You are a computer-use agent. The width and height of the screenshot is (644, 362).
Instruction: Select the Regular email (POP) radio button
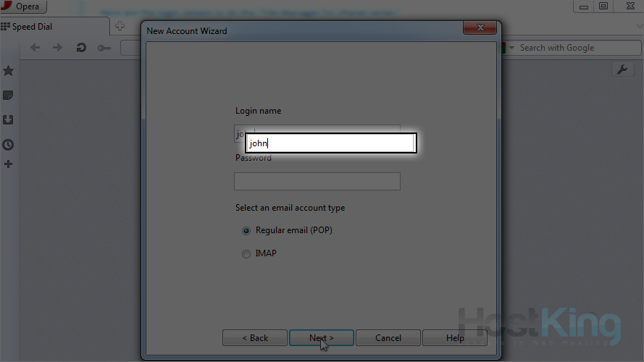pos(246,231)
